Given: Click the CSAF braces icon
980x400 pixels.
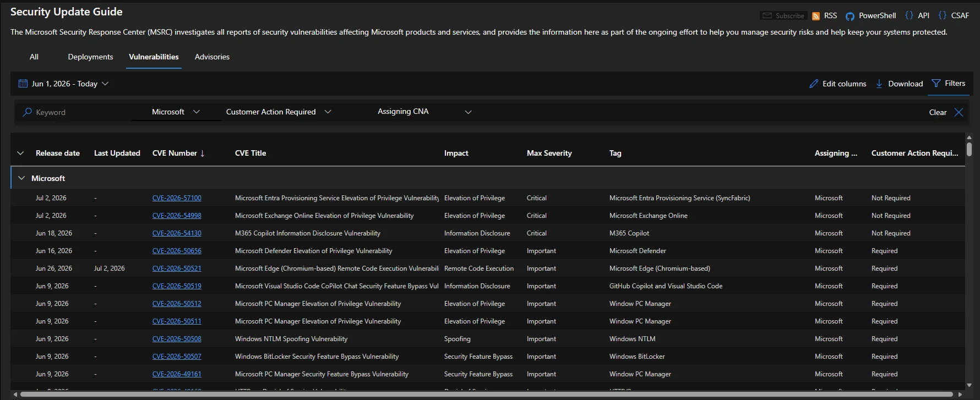Looking at the screenshot, I should pyautogui.click(x=943, y=15).
